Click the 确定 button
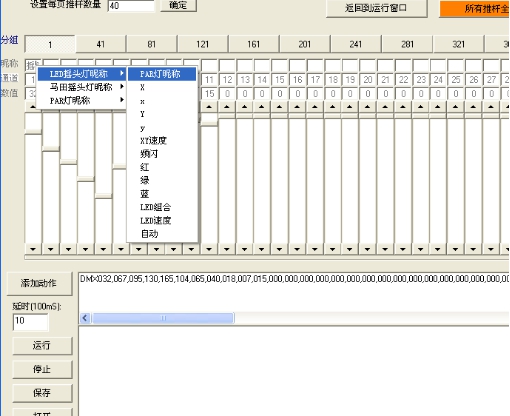Viewport: 510px width, 416px height. point(178,5)
